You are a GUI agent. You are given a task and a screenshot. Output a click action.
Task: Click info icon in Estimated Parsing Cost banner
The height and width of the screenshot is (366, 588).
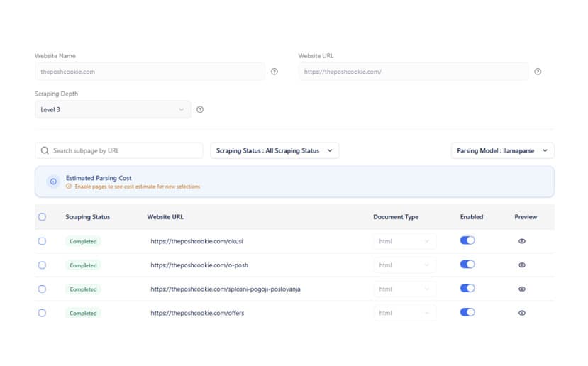point(52,182)
